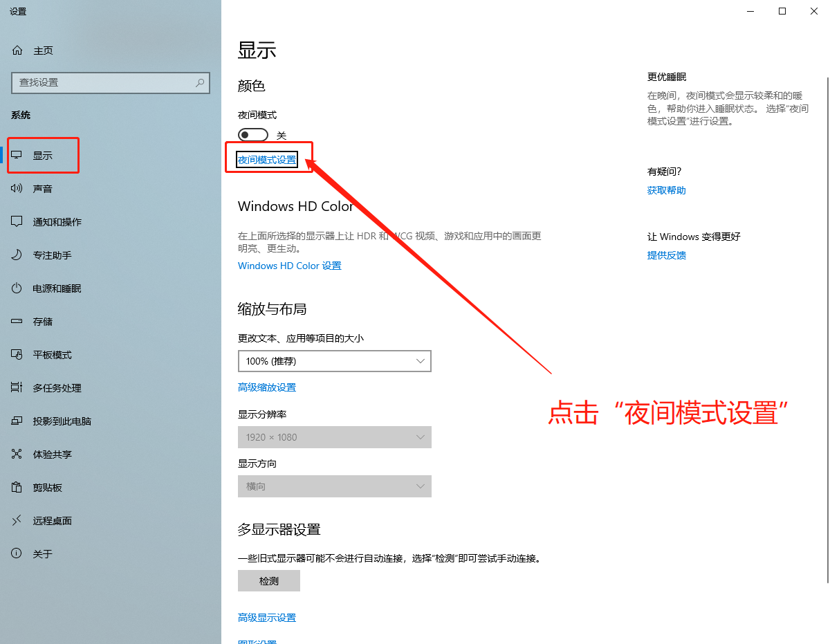Viewport: 830px width, 644px height.
Task: Click the Home (主页) icon in sidebar
Action: click(x=17, y=50)
